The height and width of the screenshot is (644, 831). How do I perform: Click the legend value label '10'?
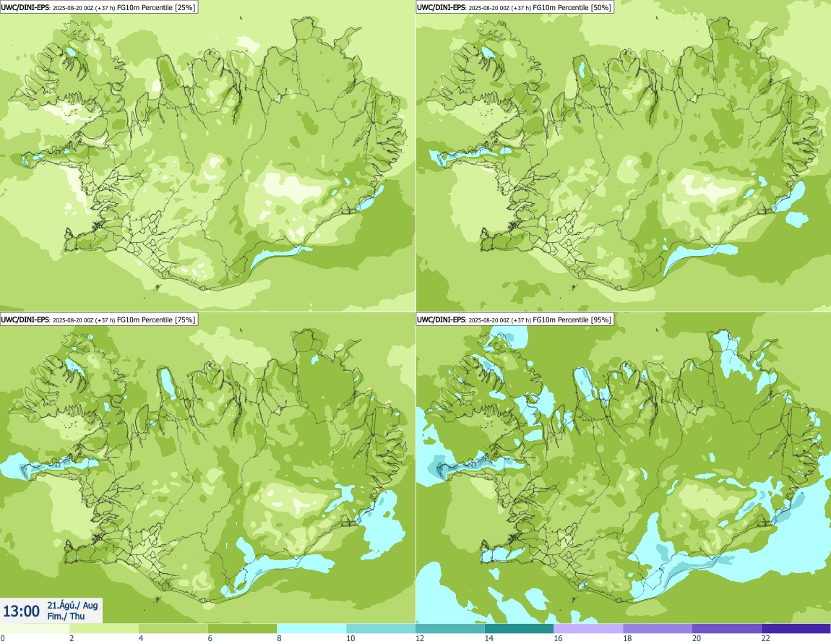[350, 638]
